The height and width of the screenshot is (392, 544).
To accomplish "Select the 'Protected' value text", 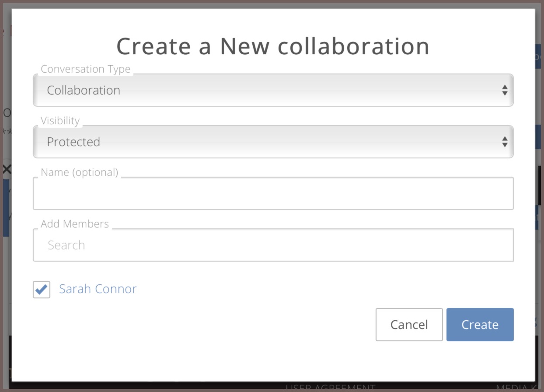I will pyautogui.click(x=73, y=142).
